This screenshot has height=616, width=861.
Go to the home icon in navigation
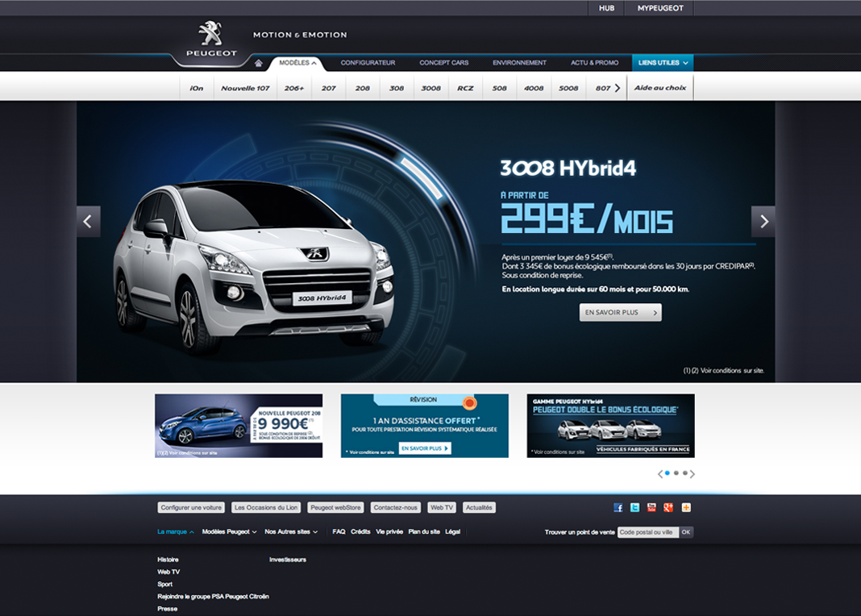258,63
